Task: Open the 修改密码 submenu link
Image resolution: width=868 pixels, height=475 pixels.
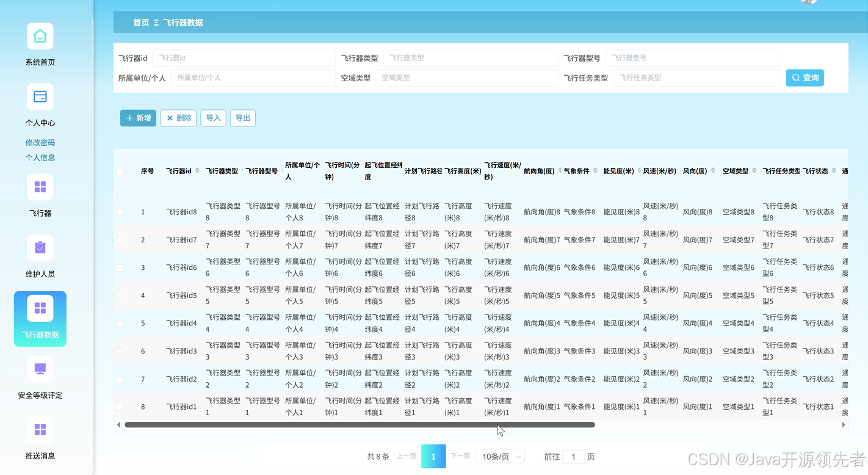Action: pos(40,142)
